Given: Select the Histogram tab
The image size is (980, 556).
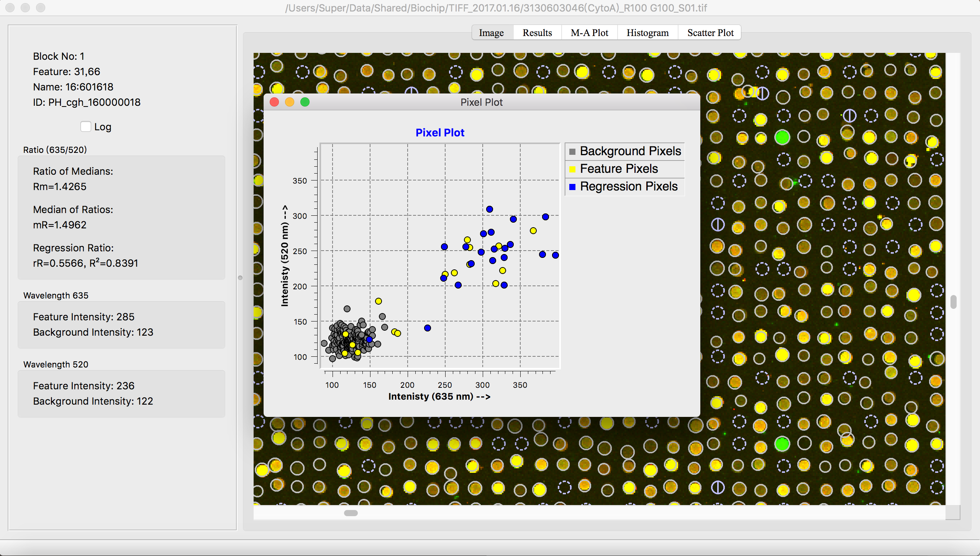Looking at the screenshot, I should (x=647, y=33).
